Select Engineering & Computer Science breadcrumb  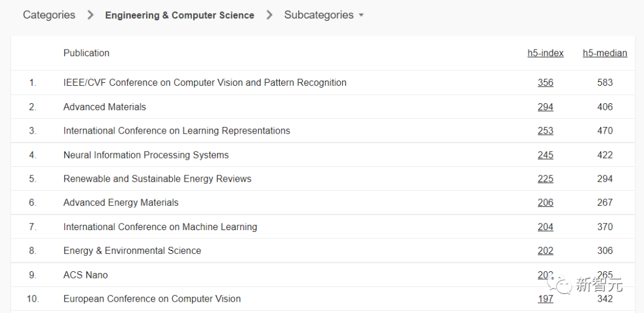tap(179, 16)
